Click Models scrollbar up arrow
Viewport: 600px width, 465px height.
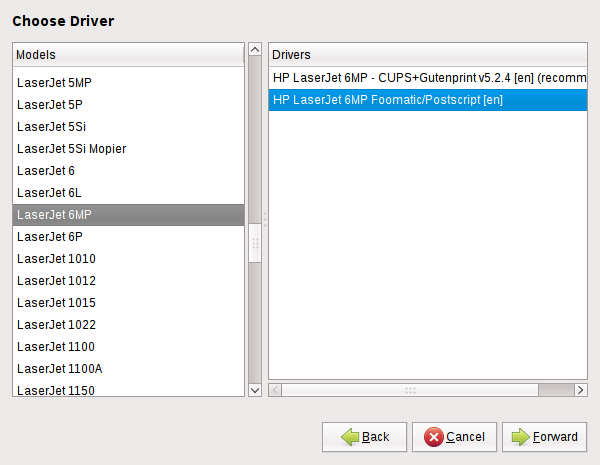coord(255,49)
